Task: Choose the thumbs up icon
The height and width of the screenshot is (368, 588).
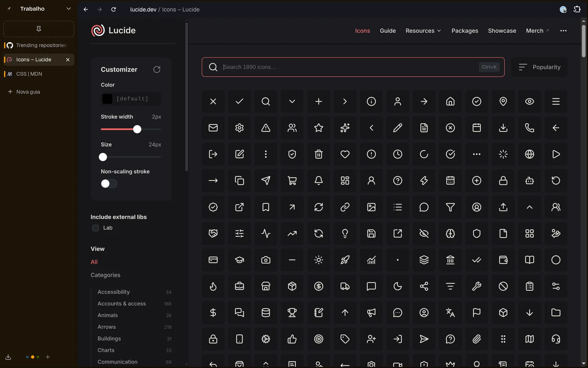Action: point(292,339)
